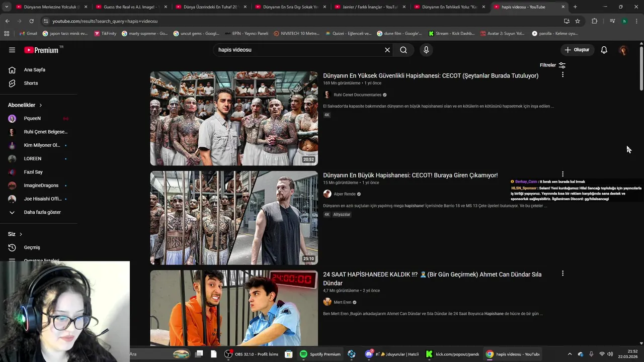
Task: Open the CECOT Şeytanlar video thumbnail
Action: coord(234,118)
